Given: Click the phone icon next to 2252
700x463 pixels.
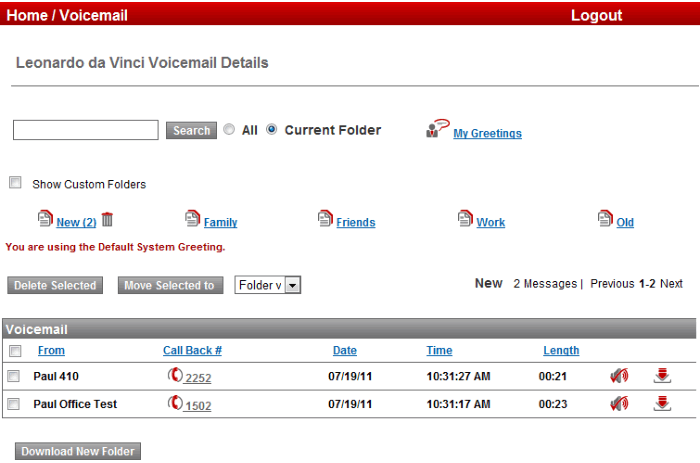Looking at the screenshot, I should coord(175,375).
